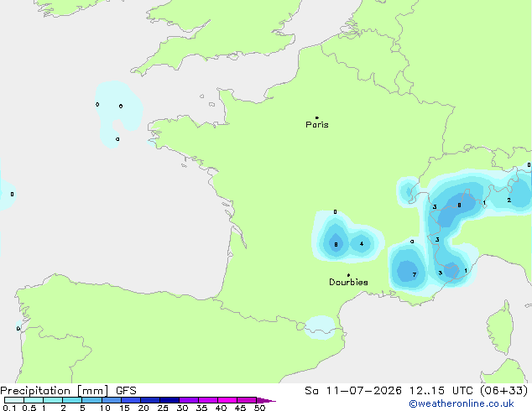Select the Paris location dot marker
Screen dimensions: 532x411
(x=317, y=117)
